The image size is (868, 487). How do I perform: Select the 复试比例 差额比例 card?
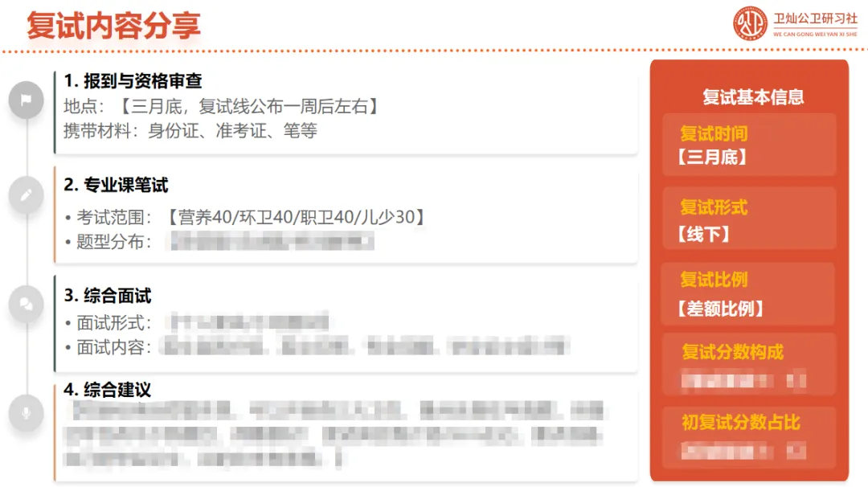click(x=748, y=294)
